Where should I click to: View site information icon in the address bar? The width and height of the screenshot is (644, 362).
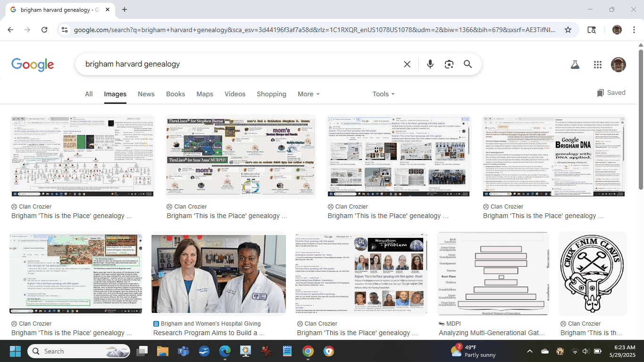[x=65, y=30]
